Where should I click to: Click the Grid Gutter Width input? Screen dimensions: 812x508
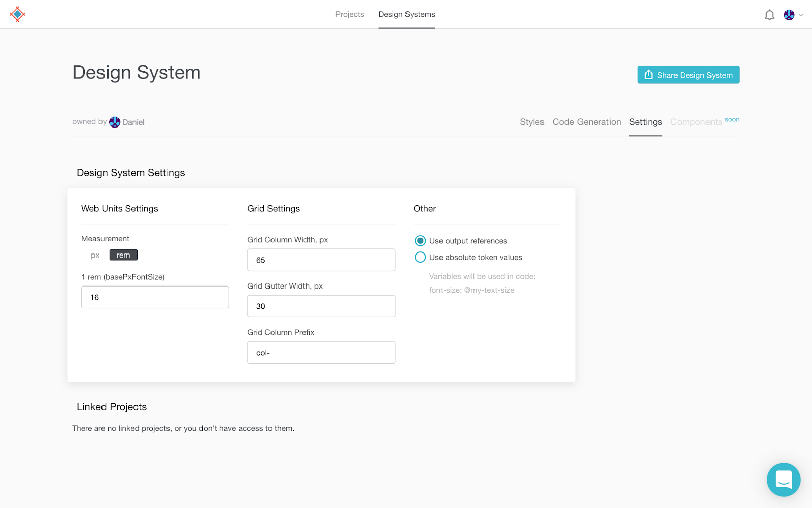pyautogui.click(x=321, y=306)
